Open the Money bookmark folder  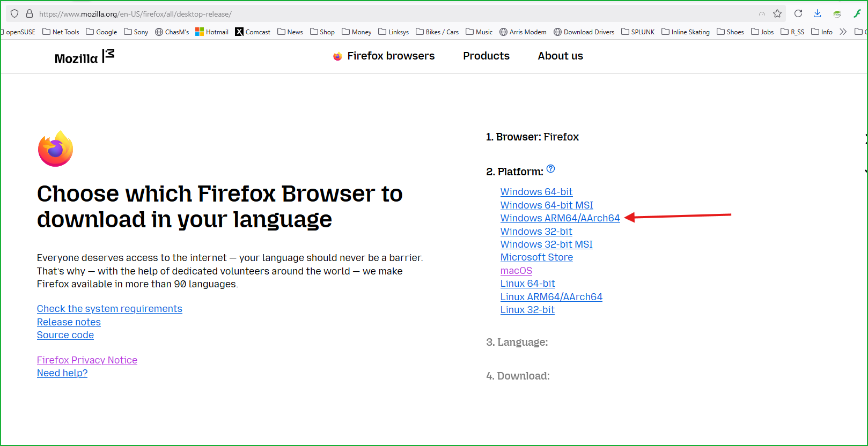[x=357, y=32]
